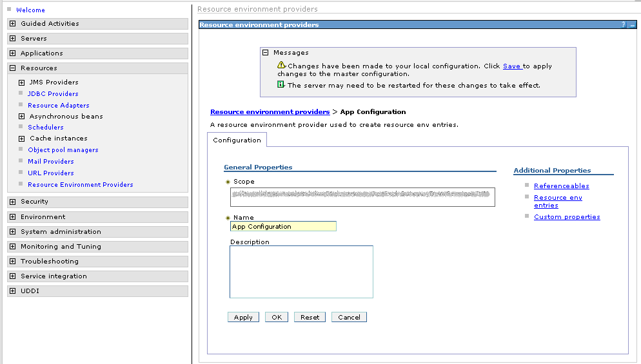Screen dimensions: 641x364
Task: Expand the Guided Activities section
Action: click(12, 24)
